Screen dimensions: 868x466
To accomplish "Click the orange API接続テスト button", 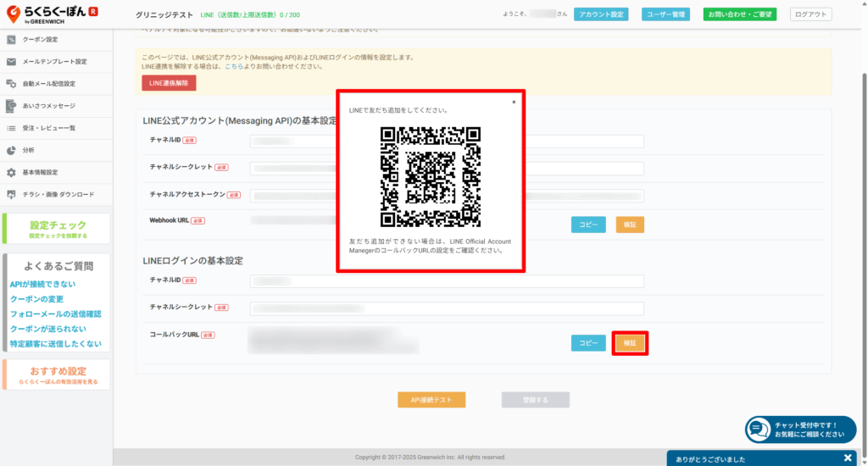I will click(x=431, y=400).
